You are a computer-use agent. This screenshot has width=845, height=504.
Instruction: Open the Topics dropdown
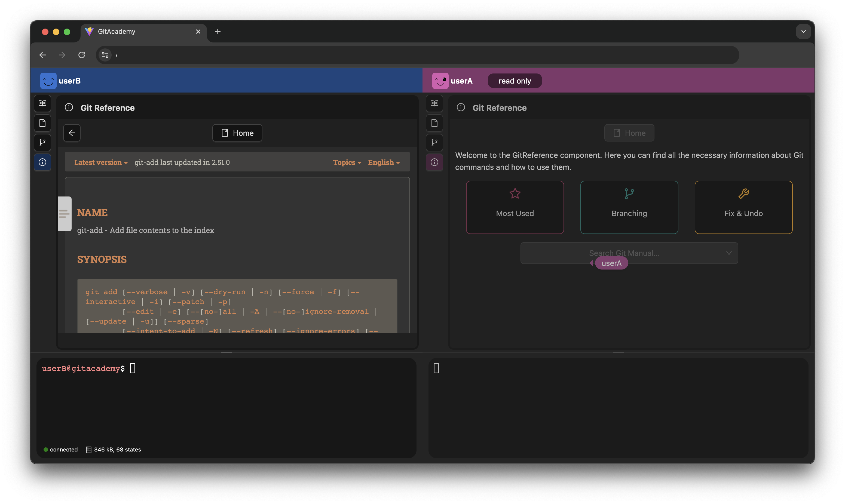pyautogui.click(x=347, y=162)
